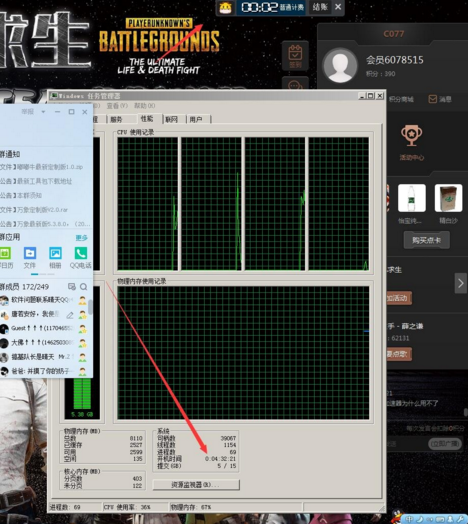
Task: Select group member Guest in member list
Action: (x=43, y=329)
